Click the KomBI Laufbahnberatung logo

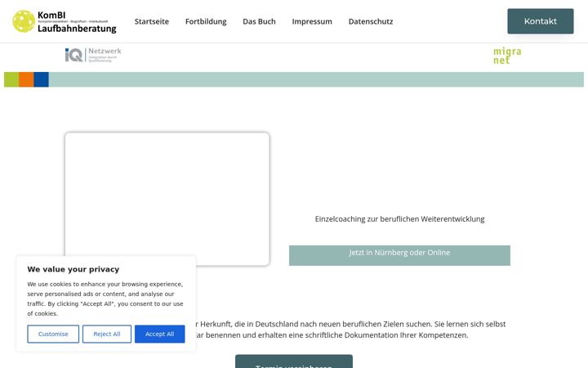click(x=65, y=21)
